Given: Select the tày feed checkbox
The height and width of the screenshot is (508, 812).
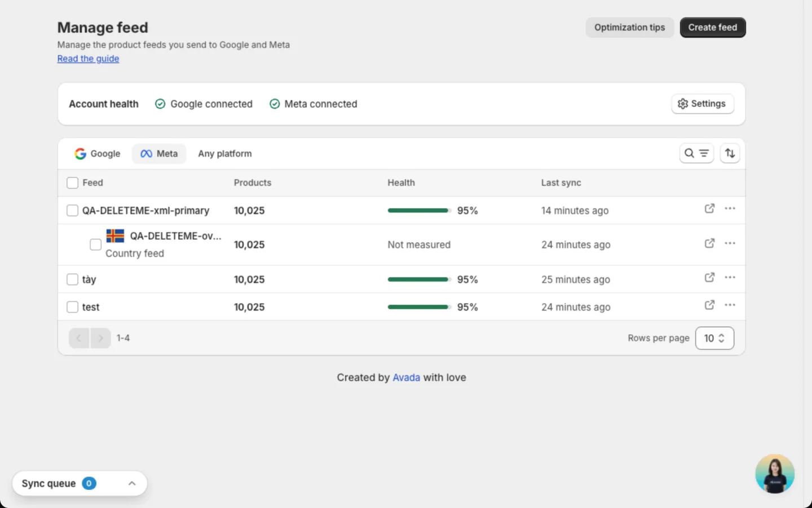Looking at the screenshot, I should (72, 279).
